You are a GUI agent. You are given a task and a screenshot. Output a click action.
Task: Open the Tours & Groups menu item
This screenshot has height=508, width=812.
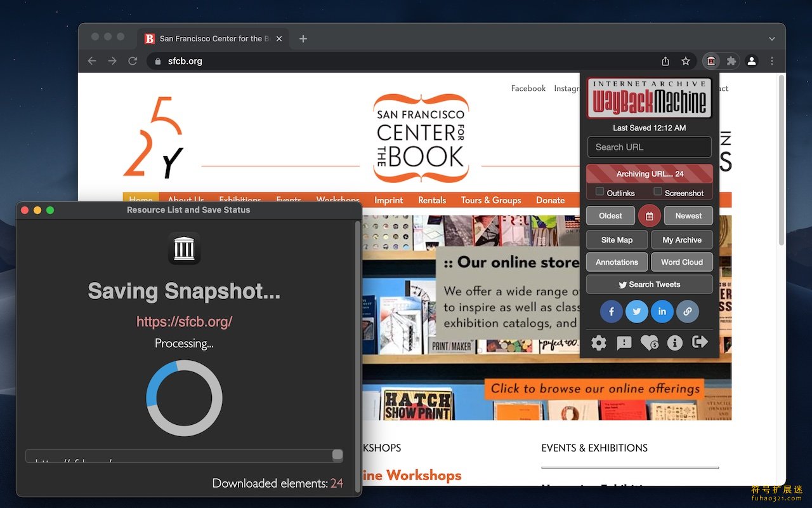click(491, 200)
